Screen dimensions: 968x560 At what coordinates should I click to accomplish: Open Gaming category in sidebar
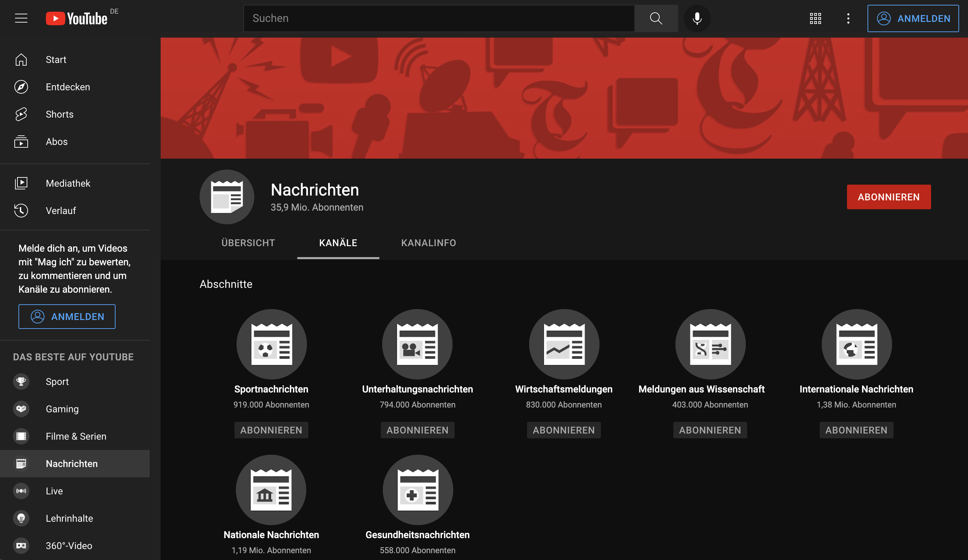point(62,409)
